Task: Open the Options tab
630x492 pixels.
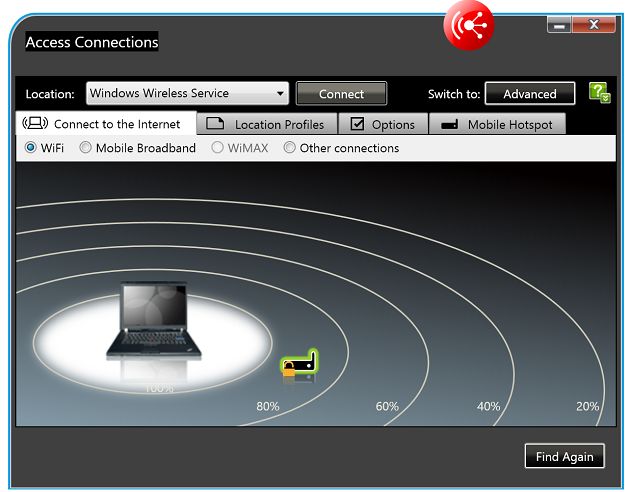Action: (x=383, y=124)
